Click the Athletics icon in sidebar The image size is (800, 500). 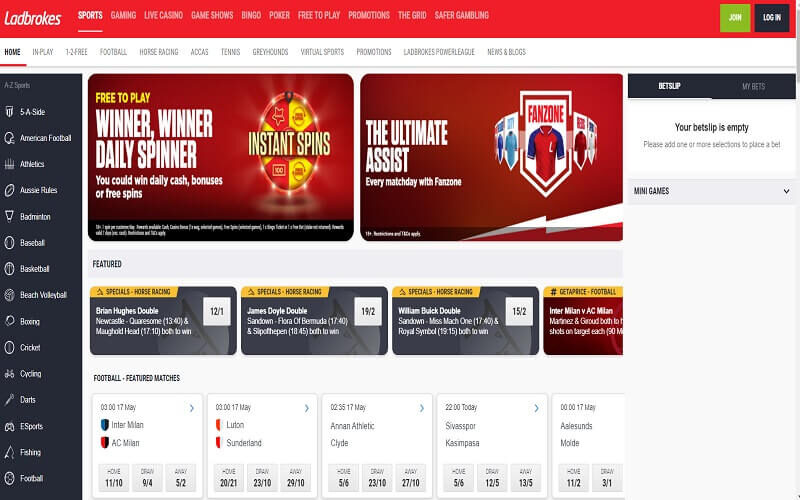tap(9, 164)
